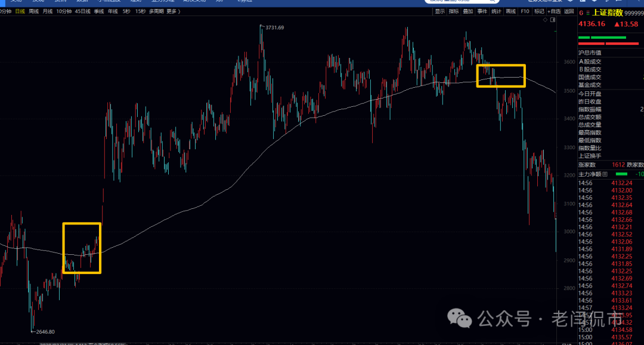The height and width of the screenshot is (345, 644).
Task: Click the 总成交量 row
Action: click(x=611, y=125)
